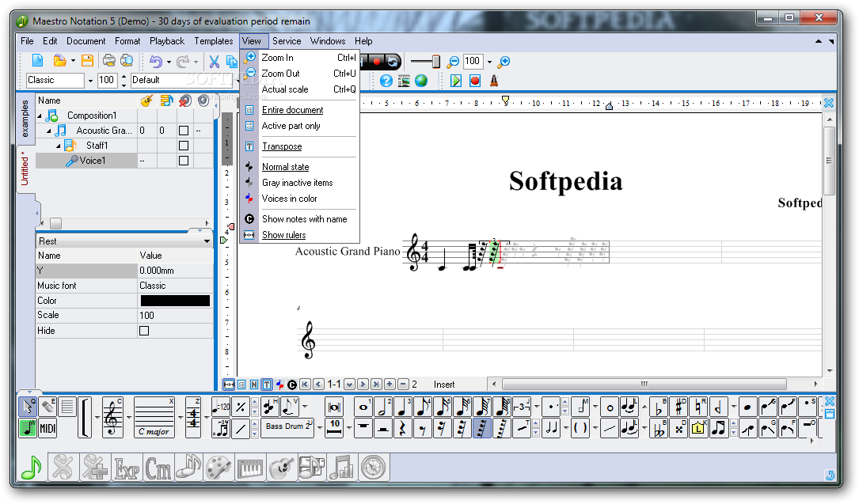
Task: Open the painter palette tab icon
Action: coord(219,468)
